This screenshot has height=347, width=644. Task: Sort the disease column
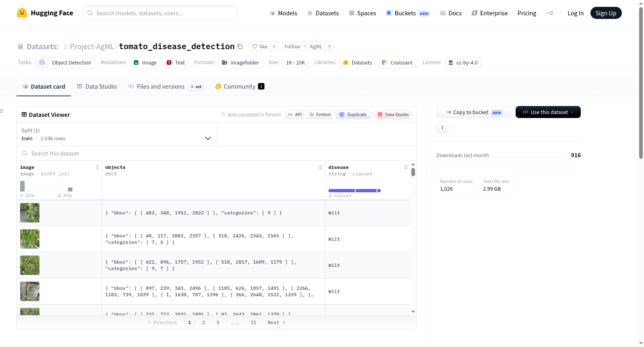pos(406,167)
